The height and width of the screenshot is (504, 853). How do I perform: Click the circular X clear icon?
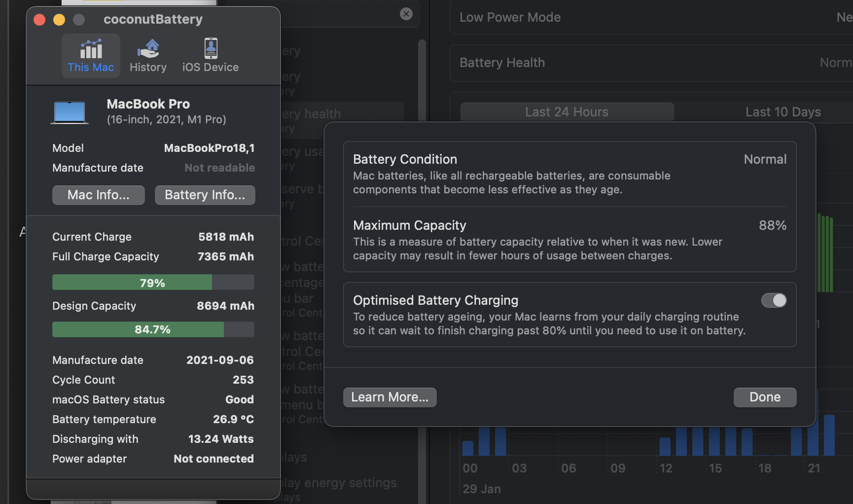(x=406, y=14)
